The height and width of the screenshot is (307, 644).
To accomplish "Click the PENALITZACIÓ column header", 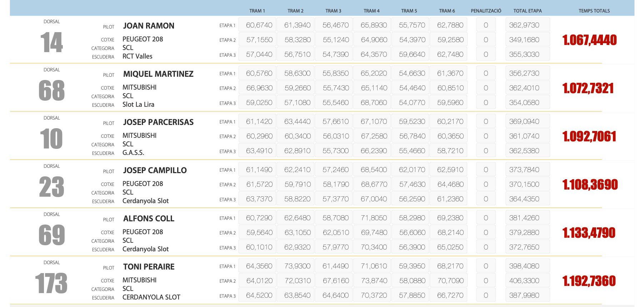I will pyautogui.click(x=486, y=11).
